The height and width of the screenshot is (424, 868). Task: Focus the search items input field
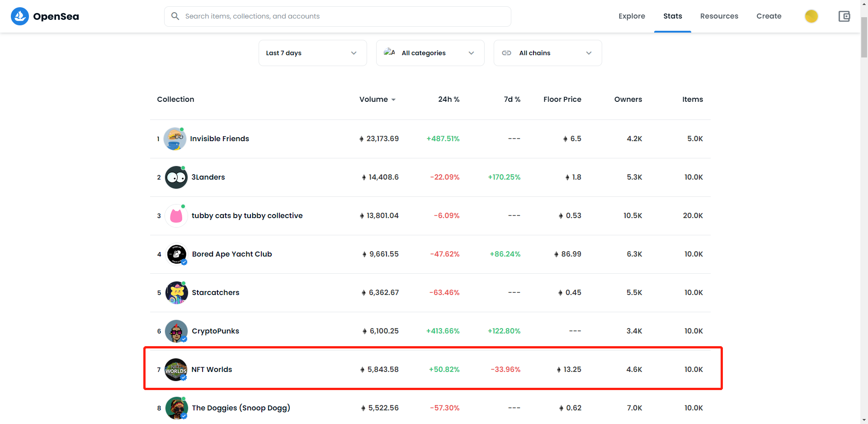click(x=338, y=16)
